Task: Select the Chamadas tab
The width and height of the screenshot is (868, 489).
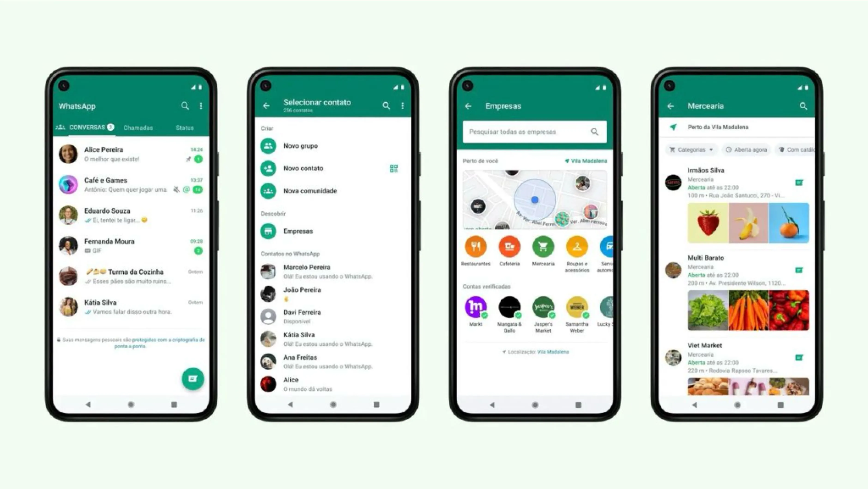Action: point(138,127)
